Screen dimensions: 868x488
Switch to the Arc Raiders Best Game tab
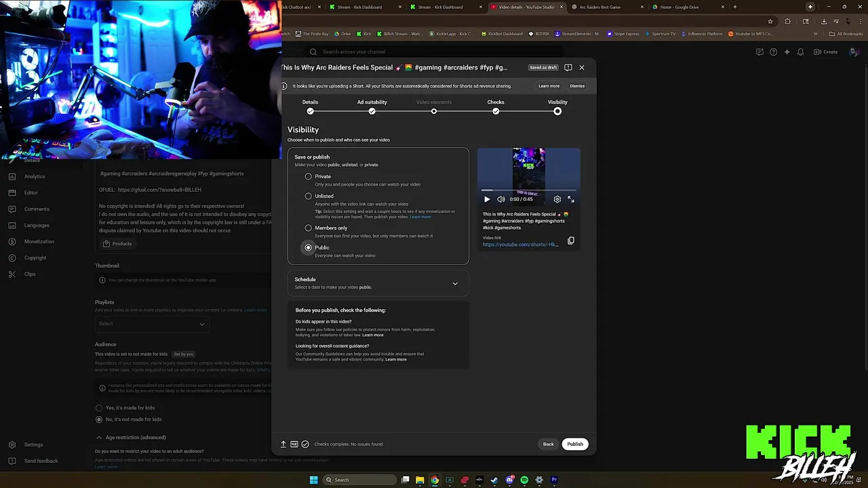pos(607,7)
